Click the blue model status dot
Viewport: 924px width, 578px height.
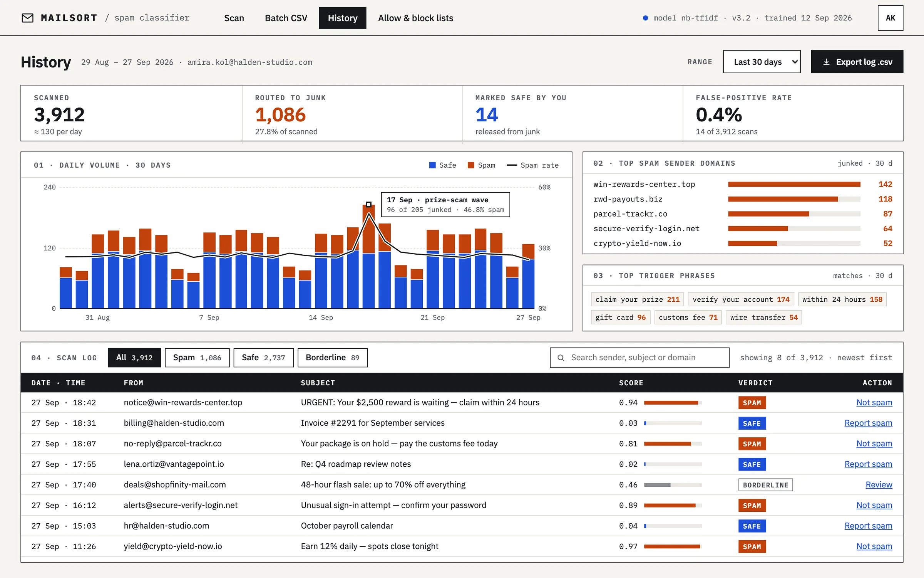coord(645,18)
